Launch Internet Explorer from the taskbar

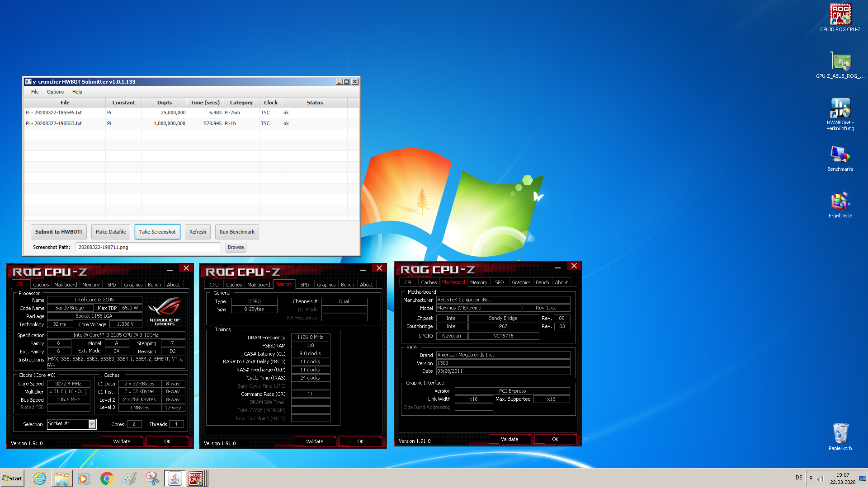point(40,479)
